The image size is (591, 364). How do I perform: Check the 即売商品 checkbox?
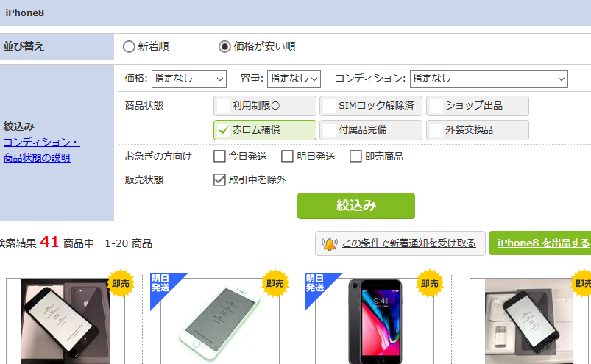click(355, 156)
